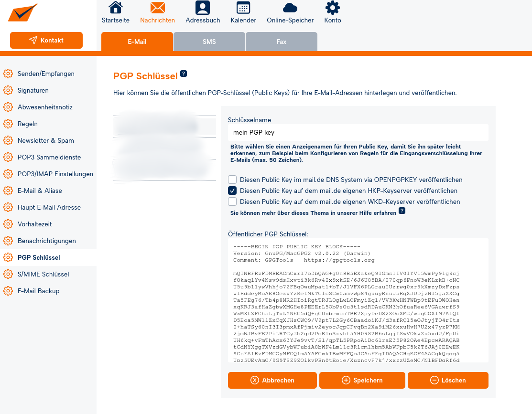Screen dimensions: 532x414
Task: Click help icon beside 'unserer Hilfe erfahren'
Action: [402, 211]
